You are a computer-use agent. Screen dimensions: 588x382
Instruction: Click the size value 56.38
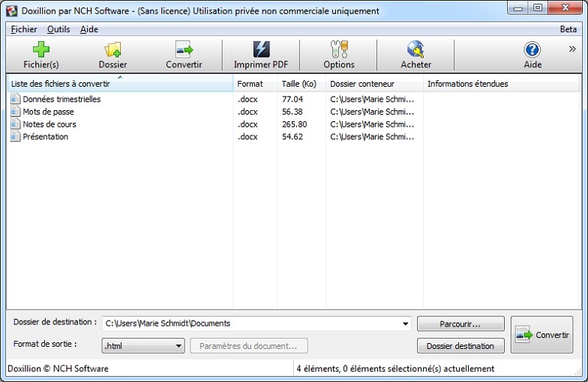tap(292, 111)
